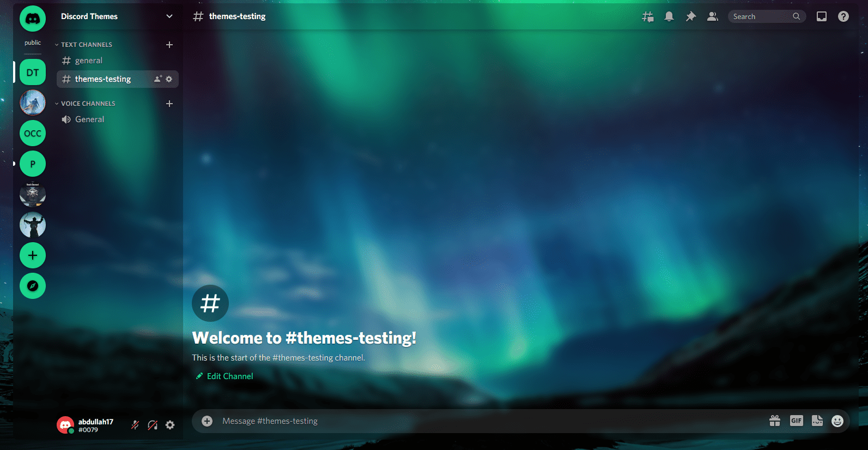Screen dimensions: 868x450
Task: Send a Nitro gift
Action: tap(775, 421)
